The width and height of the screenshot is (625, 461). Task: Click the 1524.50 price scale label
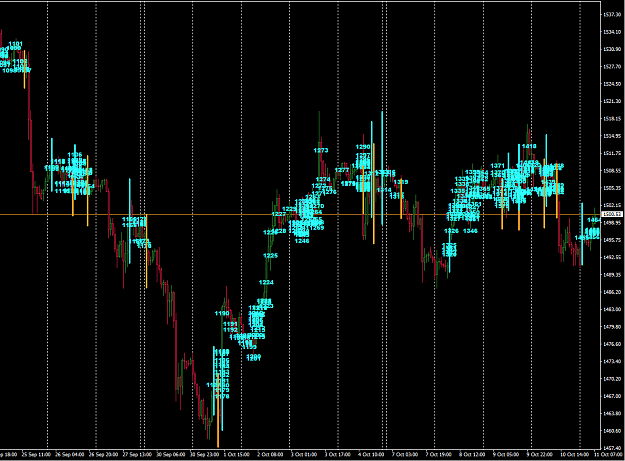tap(613, 84)
